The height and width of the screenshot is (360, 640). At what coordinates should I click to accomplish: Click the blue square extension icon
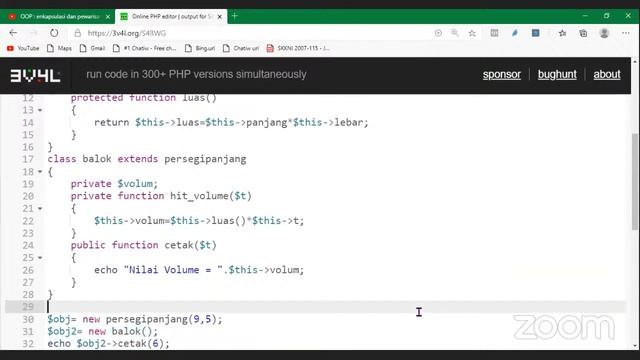click(536, 33)
